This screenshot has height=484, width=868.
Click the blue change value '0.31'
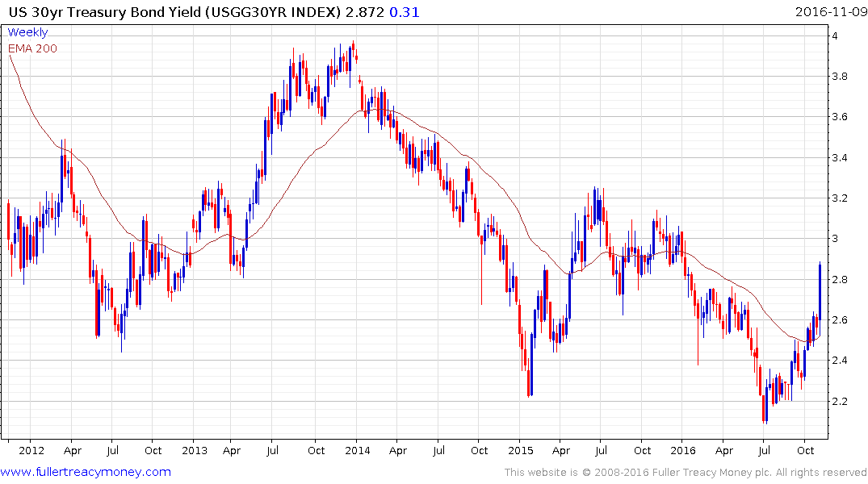pos(404,12)
